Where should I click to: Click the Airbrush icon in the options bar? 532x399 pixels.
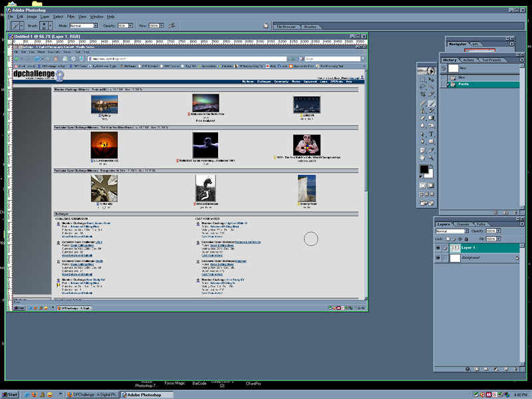[x=172, y=25]
